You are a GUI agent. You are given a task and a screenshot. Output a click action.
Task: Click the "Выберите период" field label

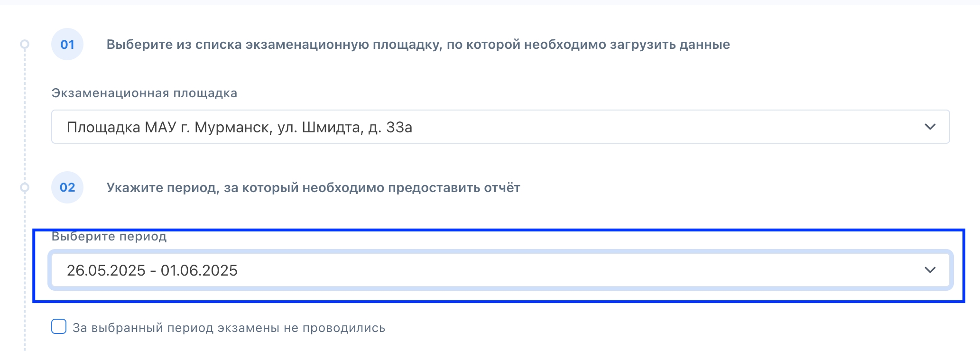[109, 236]
